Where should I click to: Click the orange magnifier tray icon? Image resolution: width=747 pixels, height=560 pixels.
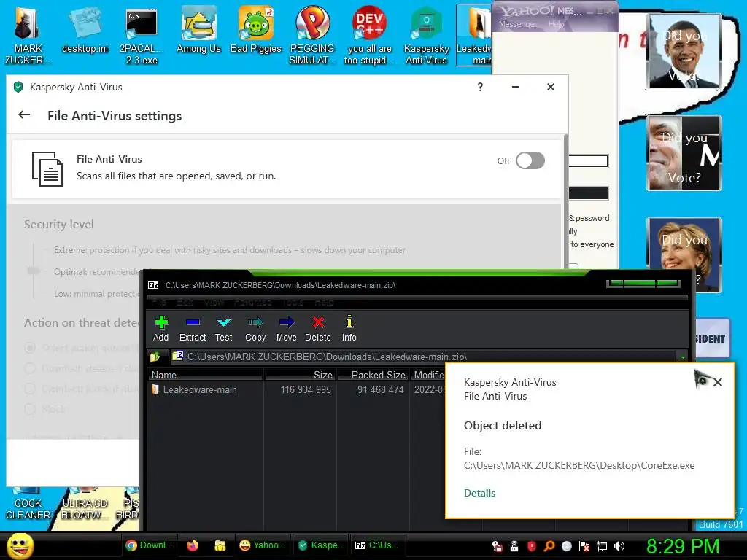click(x=549, y=546)
